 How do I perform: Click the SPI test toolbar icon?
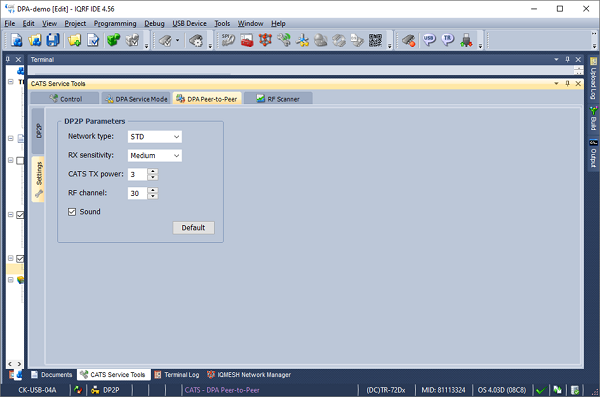228,40
